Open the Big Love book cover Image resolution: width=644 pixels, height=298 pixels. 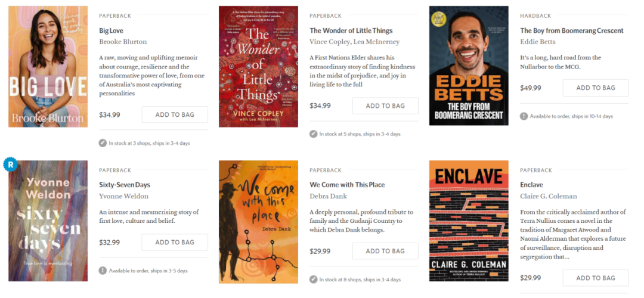tap(48, 67)
